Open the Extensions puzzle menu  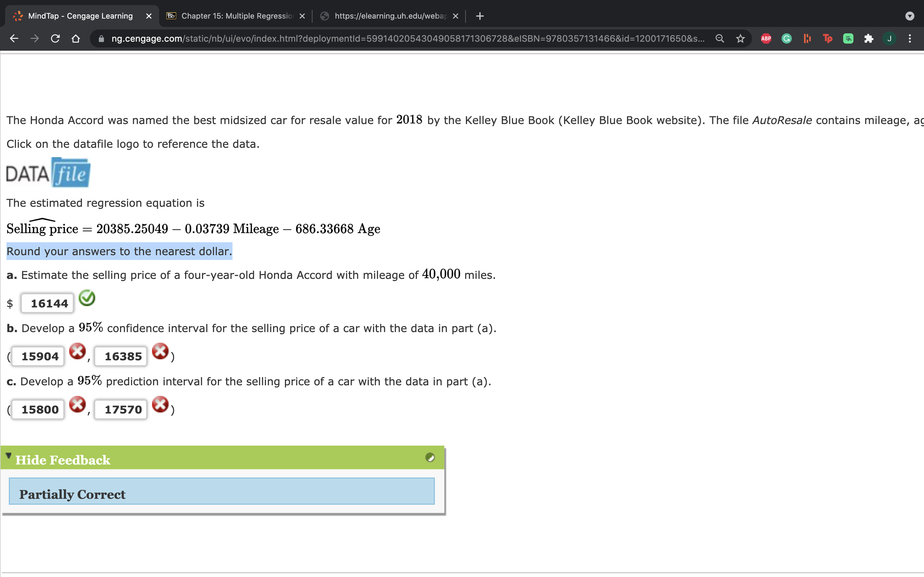(x=868, y=38)
